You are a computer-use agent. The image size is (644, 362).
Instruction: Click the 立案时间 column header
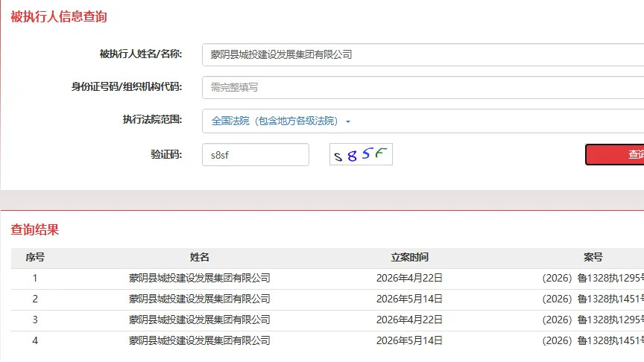pos(409,257)
